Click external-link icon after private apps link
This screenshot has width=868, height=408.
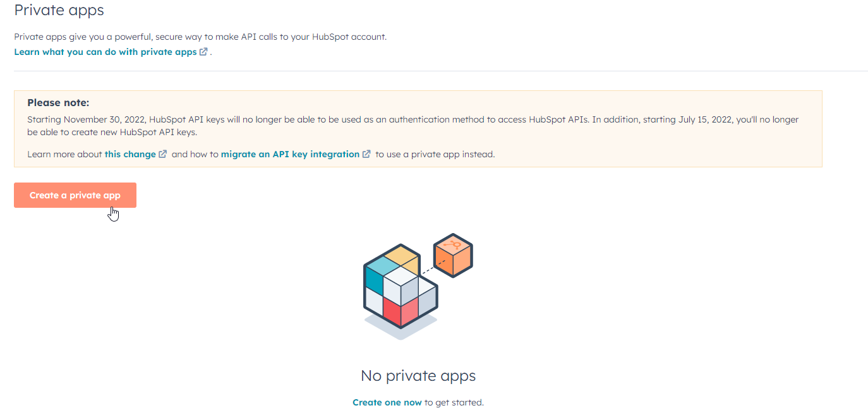[x=203, y=52]
